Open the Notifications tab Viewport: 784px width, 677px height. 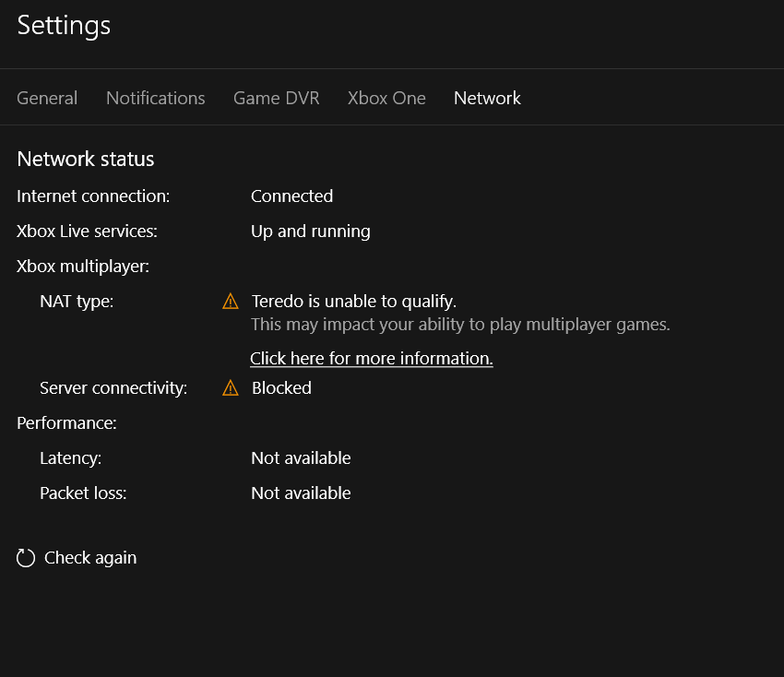(156, 98)
